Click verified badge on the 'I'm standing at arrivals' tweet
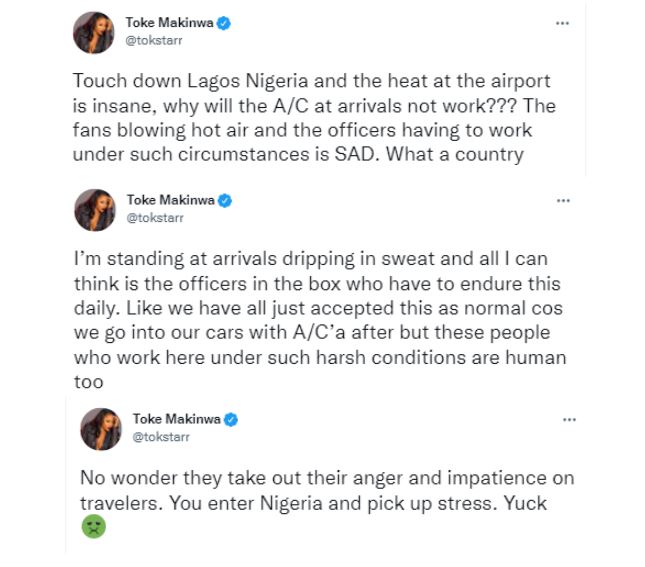The height and width of the screenshot is (567, 645). 224,201
